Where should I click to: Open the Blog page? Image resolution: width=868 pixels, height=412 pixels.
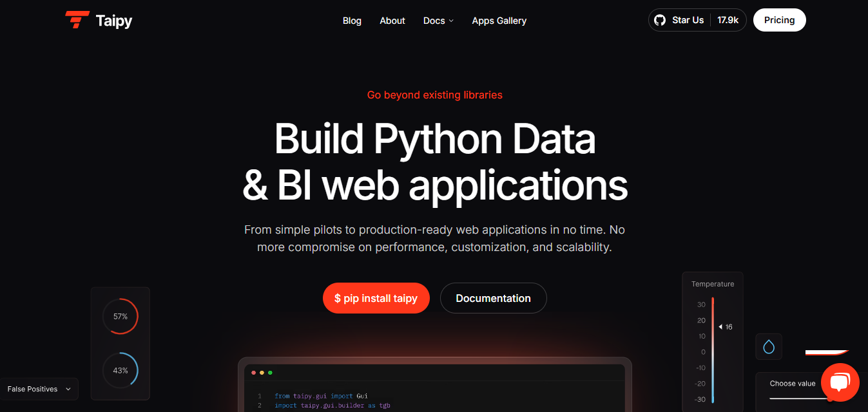click(x=352, y=21)
